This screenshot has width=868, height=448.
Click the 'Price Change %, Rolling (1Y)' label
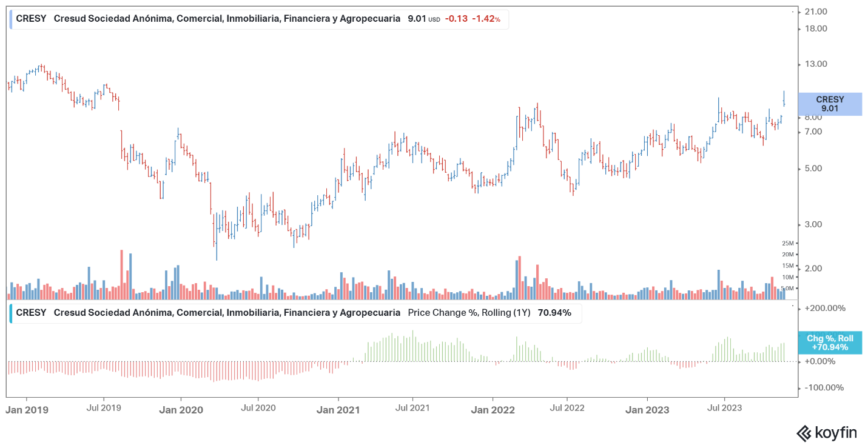(x=469, y=313)
